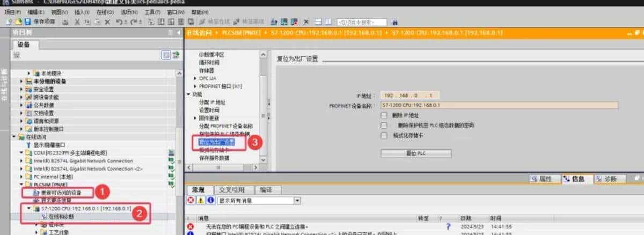Image resolution: width=644 pixels, height=235 pixels.
Task: Click the print icon in toolbar
Action: click(x=66, y=22)
